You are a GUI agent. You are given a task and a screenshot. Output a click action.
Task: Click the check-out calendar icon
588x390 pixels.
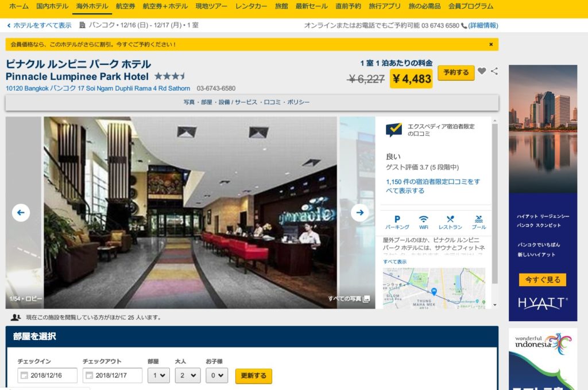click(x=89, y=376)
